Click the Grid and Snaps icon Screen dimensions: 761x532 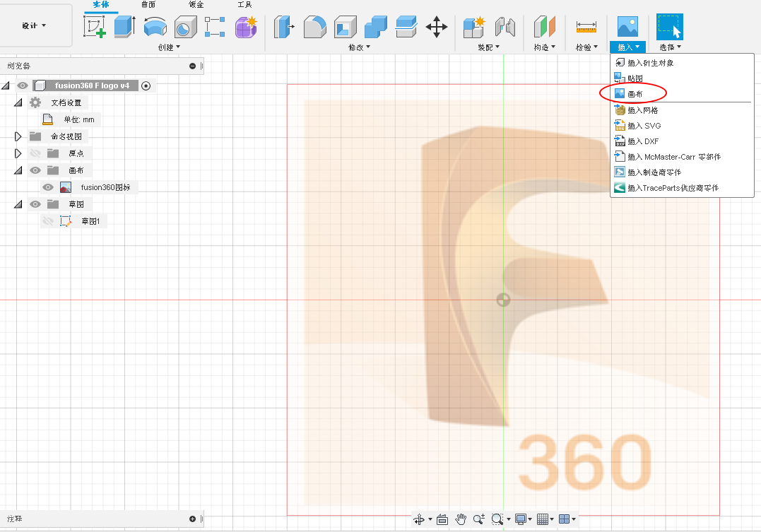(543, 519)
